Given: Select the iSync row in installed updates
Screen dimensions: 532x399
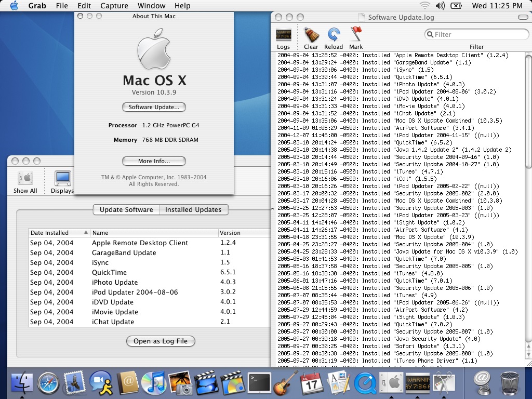Looking at the screenshot, I should click(x=149, y=262).
